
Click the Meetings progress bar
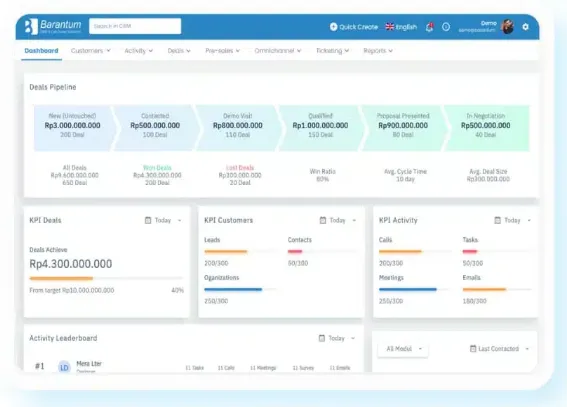pos(415,289)
